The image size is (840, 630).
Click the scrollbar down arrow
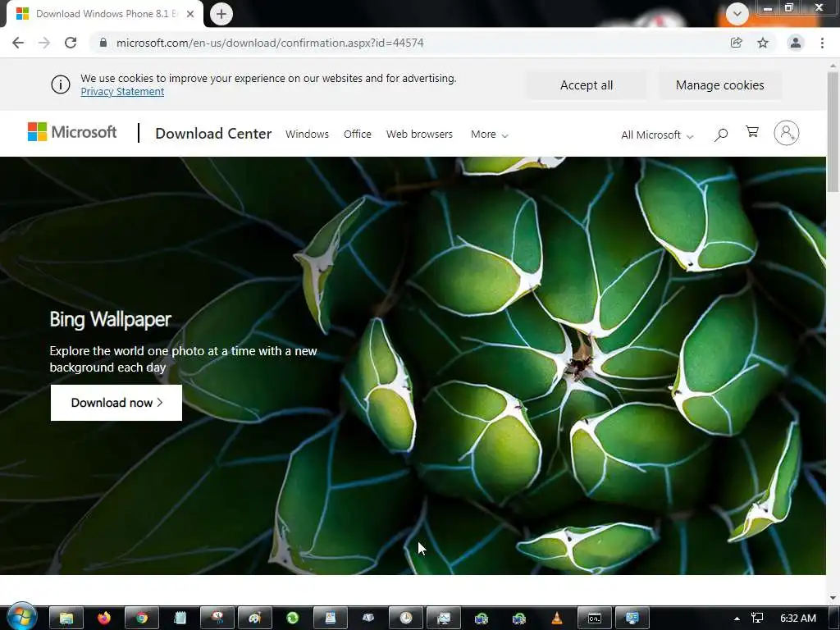[833, 598]
